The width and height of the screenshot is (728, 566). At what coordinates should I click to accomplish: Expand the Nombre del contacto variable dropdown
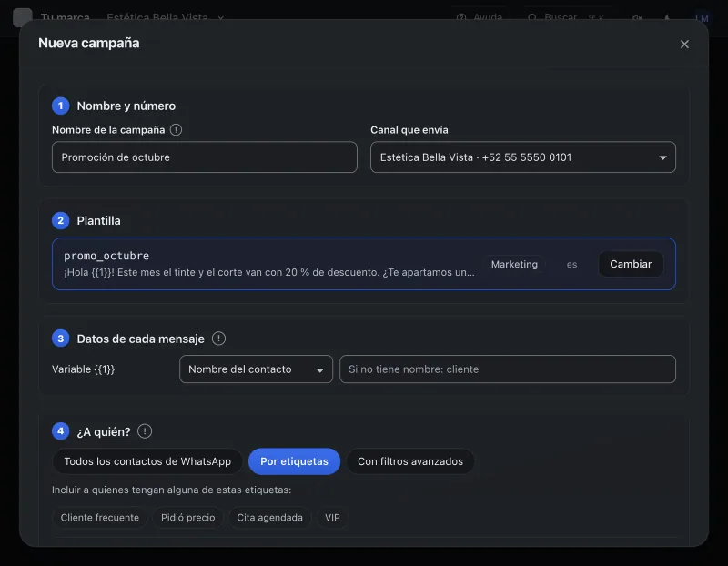click(x=256, y=369)
